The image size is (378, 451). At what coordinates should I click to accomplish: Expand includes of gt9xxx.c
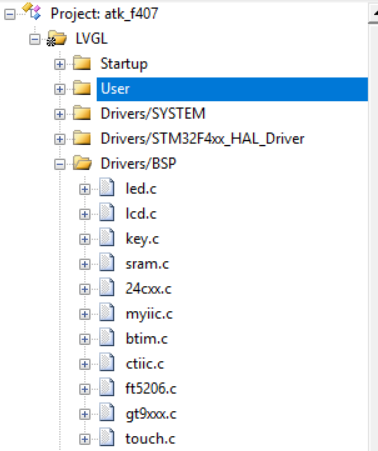[85, 414]
